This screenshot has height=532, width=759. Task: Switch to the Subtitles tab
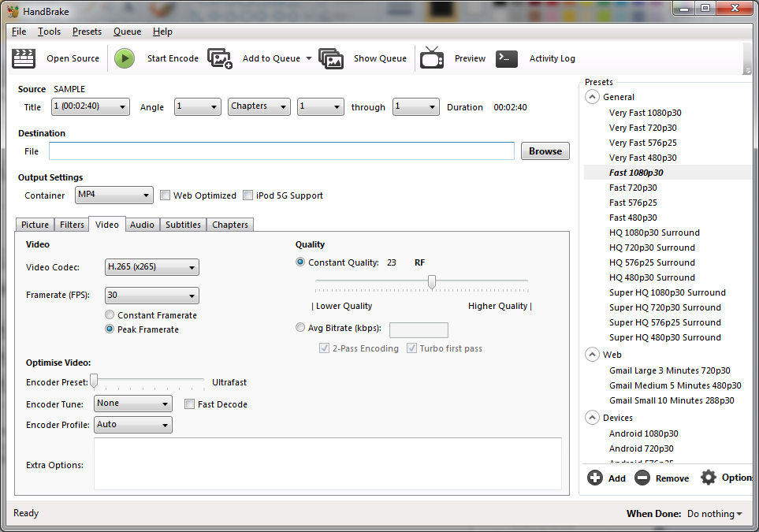[x=183, y=225]
